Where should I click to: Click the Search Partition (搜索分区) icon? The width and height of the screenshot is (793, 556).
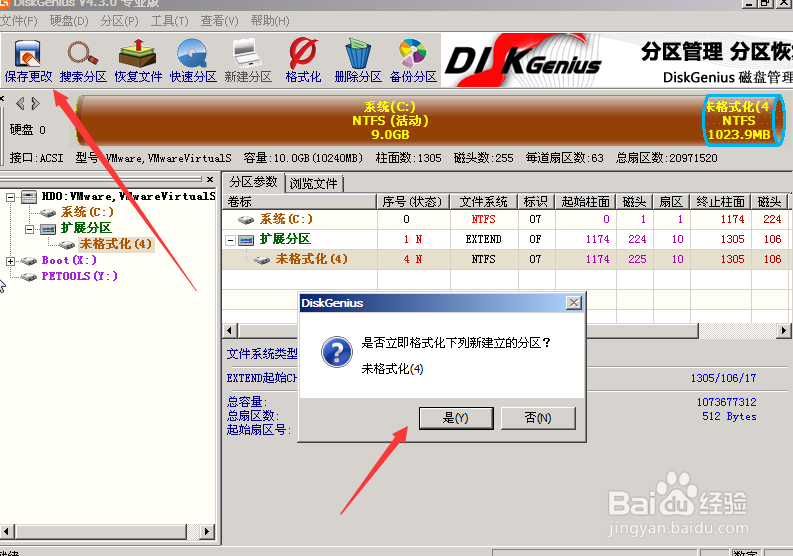point(83,60)
